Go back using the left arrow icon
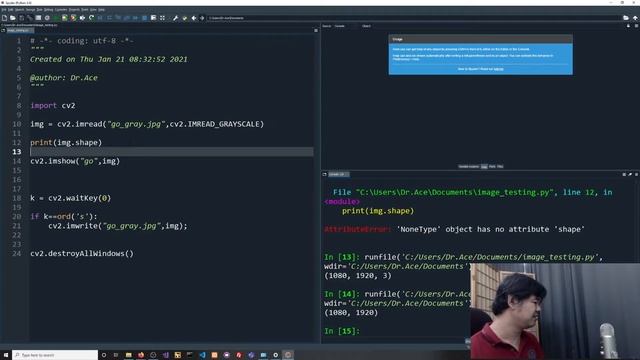 click(193, 18)
